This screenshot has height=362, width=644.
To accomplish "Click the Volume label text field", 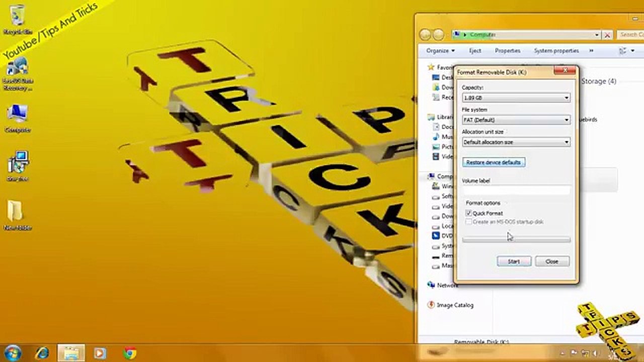I will pos(516,191).
